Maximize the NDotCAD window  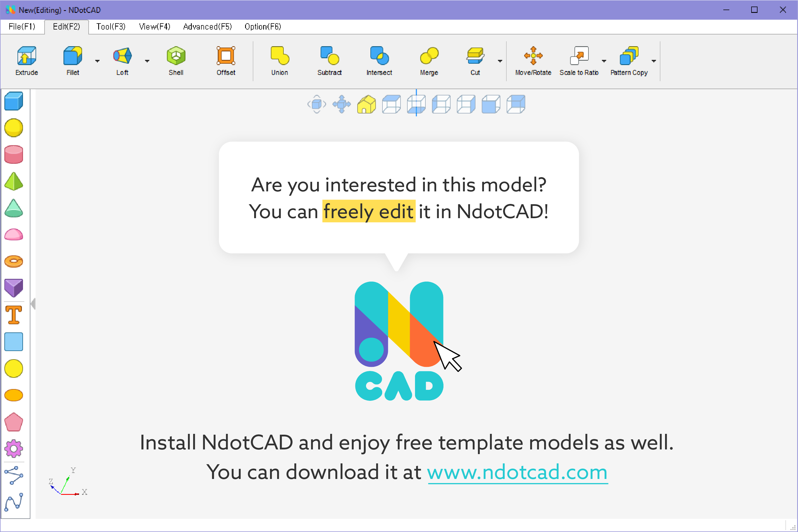click(x=754, y=10)
